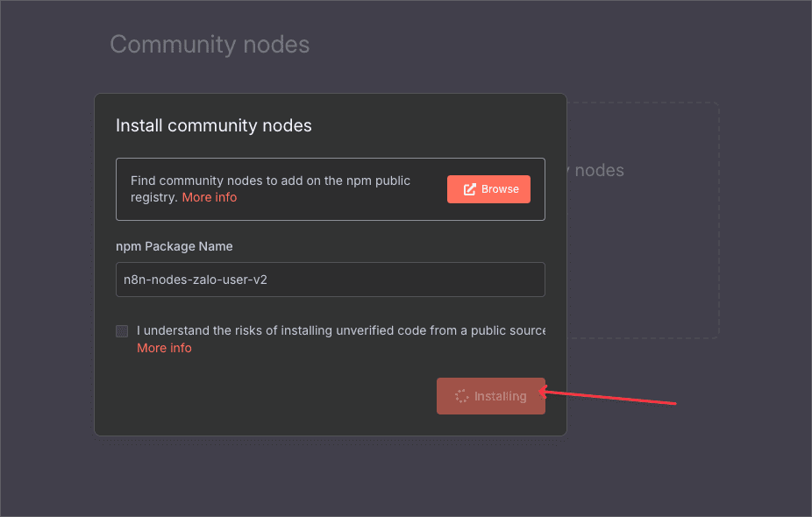The image size is (812, 517).
Task: Open the More info link about npm registry
Action: 210,197
